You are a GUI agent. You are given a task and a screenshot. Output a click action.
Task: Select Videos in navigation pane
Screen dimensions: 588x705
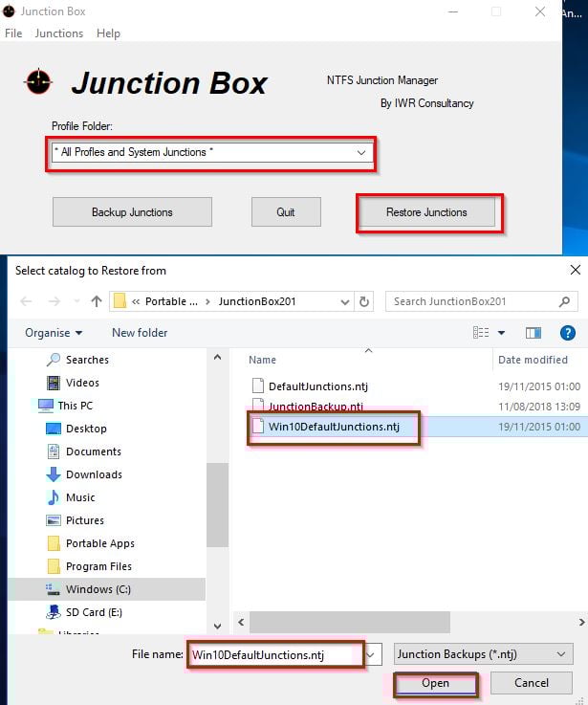point(82,383)
